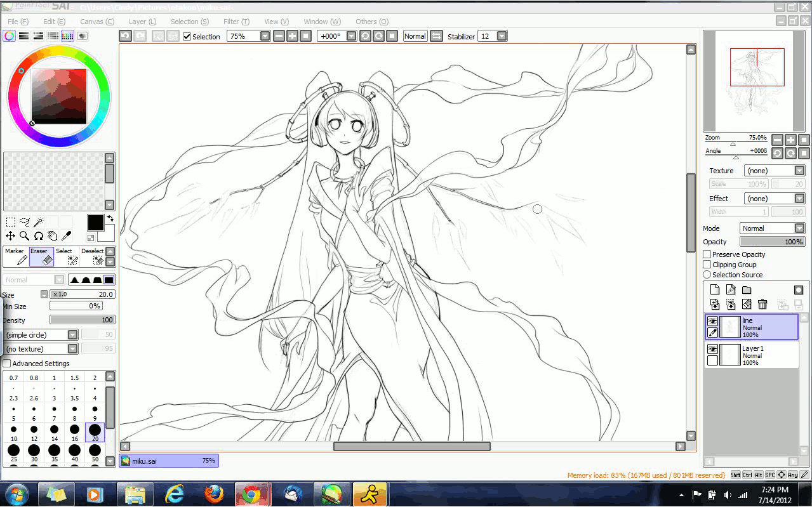Toggle the HSV slider panel

tap(38, 36)
